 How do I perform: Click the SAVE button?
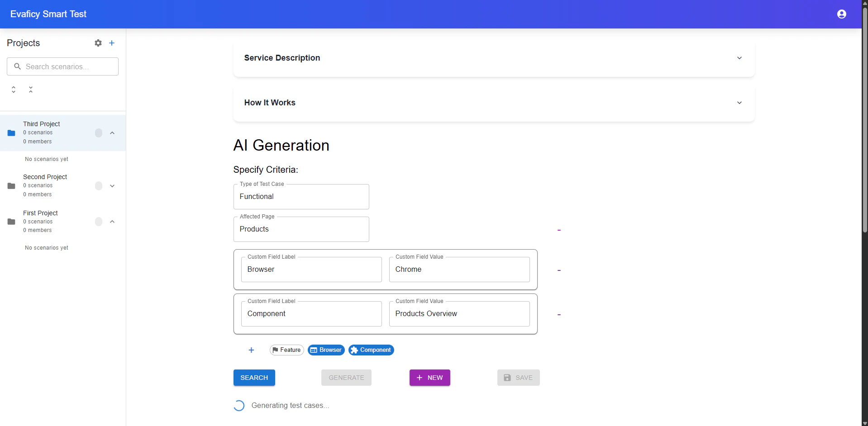[518, 378]
